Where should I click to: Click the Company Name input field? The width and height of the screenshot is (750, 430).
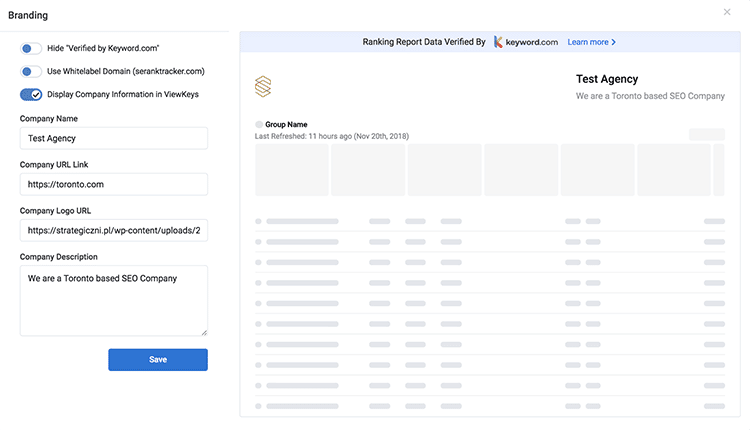[x=113, y=139]
